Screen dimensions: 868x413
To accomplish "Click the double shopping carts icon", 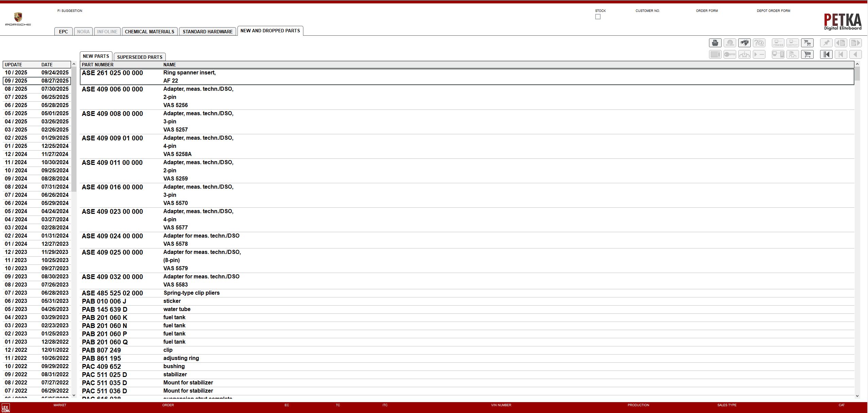I will pyautogui.click(x=807, y=43).
